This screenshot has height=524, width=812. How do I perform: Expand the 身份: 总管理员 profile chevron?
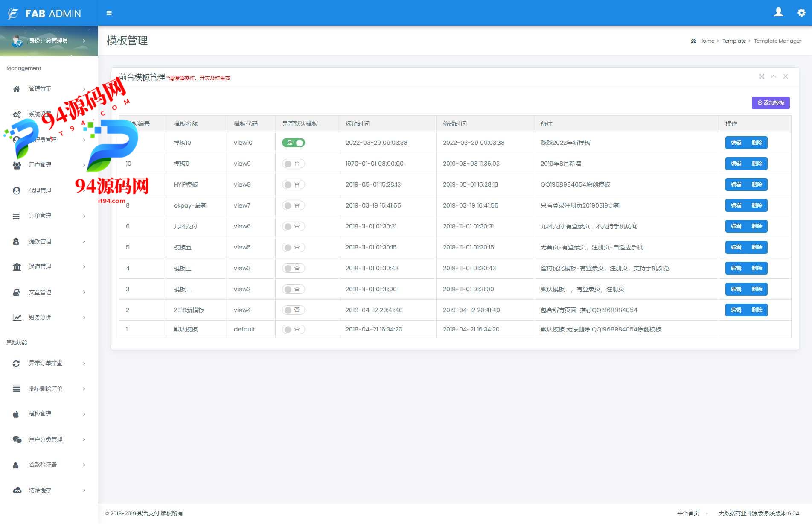pos(84,41)
